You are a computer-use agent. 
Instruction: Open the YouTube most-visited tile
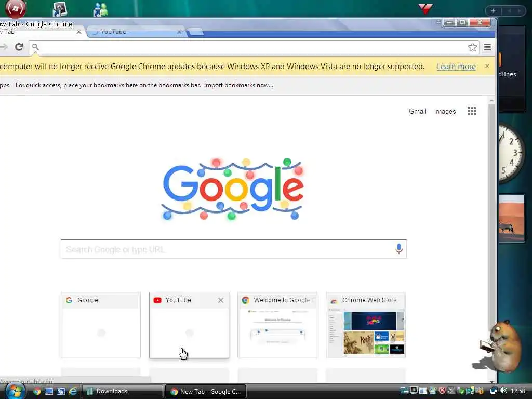tap(189, 325)
